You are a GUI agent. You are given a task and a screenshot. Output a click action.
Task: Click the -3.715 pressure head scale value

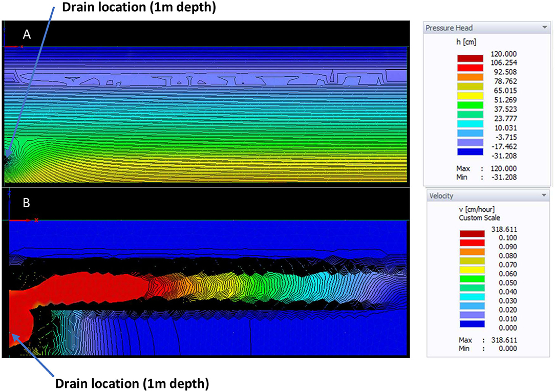[x=506, y=137]
